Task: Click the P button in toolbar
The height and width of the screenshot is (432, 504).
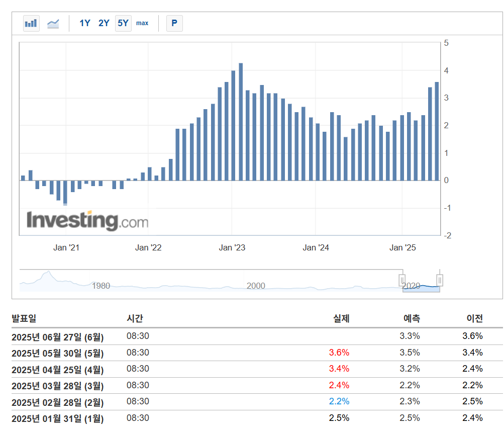Action: (x=174, y=23)
